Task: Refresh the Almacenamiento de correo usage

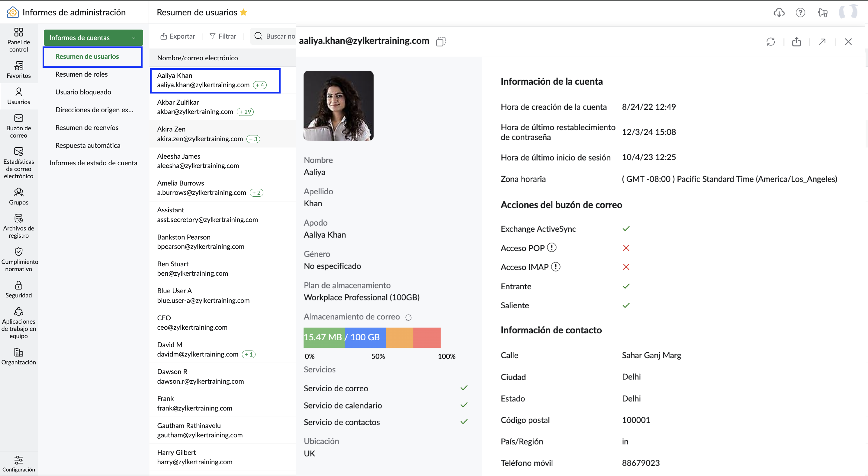Action: (x=408, y=317)
